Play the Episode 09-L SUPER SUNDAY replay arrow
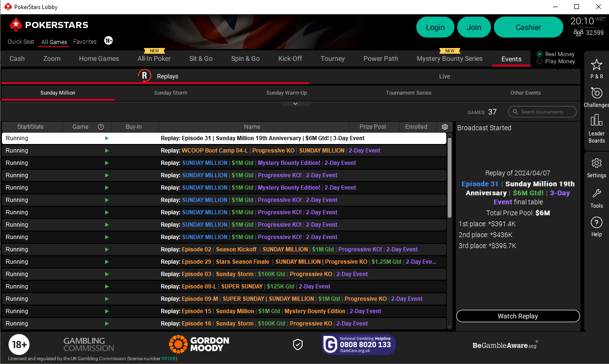The height and width of the screenshot is (364, 609). click(x=107, y=287)
